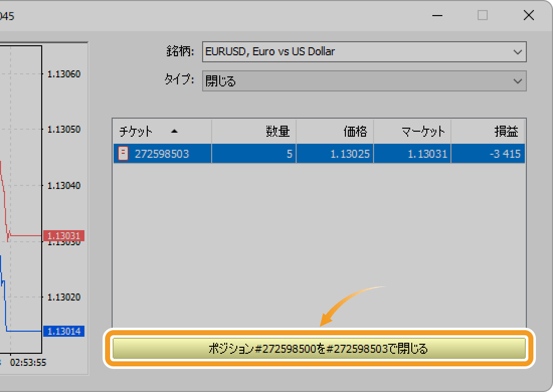The image size is (553, 392).
Task: Minimize the order window
Action: [x=436, y=16]
